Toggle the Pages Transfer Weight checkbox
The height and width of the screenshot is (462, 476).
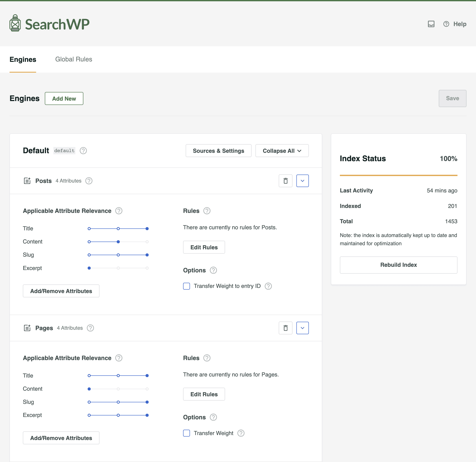[x=187, y=433]
